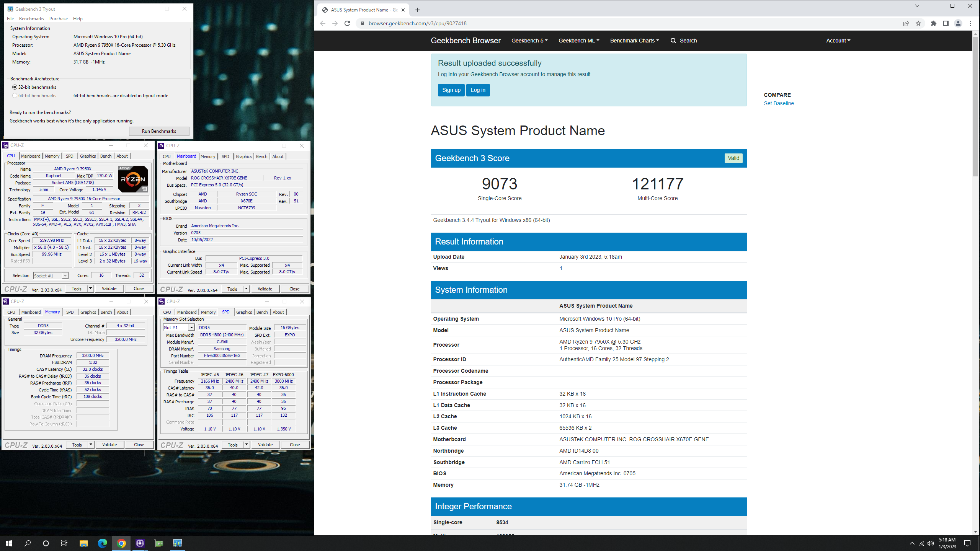Open Socket #1 selection dropdown in CPU-Z

click(x=51, y=276)
